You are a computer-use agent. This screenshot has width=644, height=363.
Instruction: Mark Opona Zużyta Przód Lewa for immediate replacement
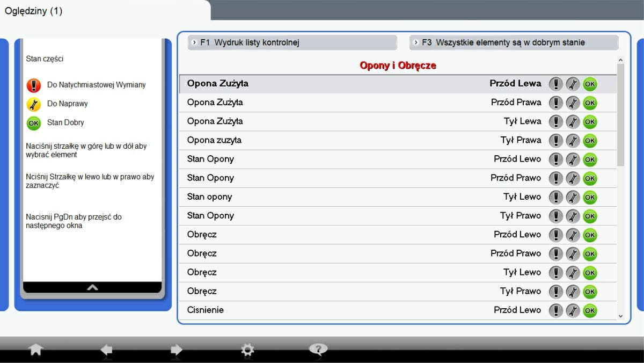(556, 84)
